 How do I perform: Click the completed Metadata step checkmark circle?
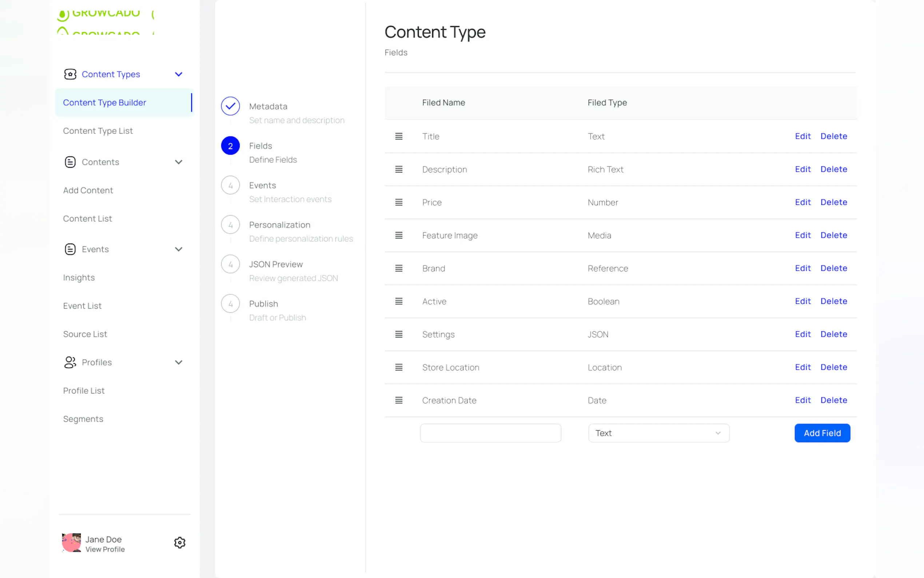tap(230, 106)
